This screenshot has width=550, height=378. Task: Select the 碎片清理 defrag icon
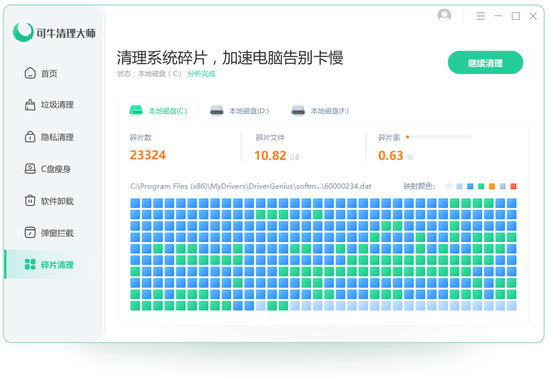[x=30, y=264]
